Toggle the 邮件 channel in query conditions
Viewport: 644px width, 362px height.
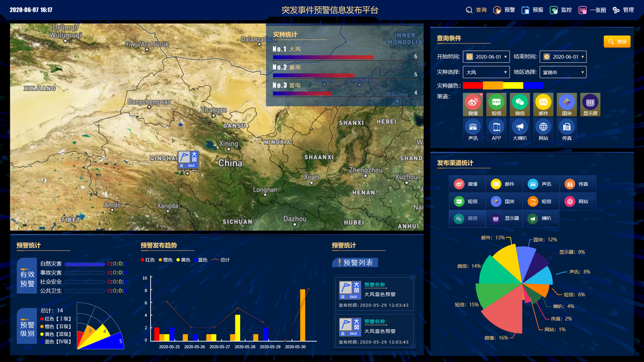(543, 104)
